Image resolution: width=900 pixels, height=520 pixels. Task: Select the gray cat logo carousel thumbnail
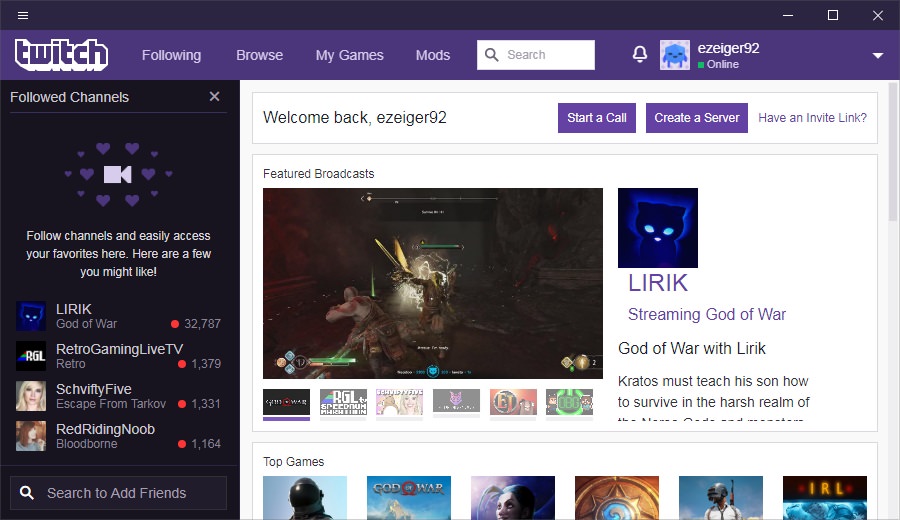[456, 402]
